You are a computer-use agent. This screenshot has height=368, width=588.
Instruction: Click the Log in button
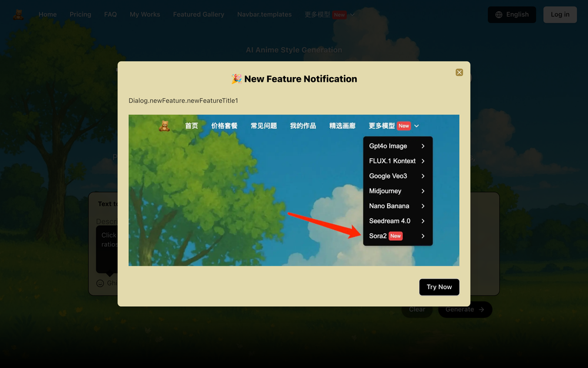(560, 15)
